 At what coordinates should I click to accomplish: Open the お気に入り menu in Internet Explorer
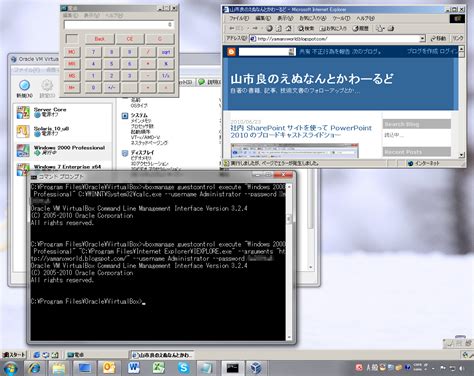coord(313,18)
